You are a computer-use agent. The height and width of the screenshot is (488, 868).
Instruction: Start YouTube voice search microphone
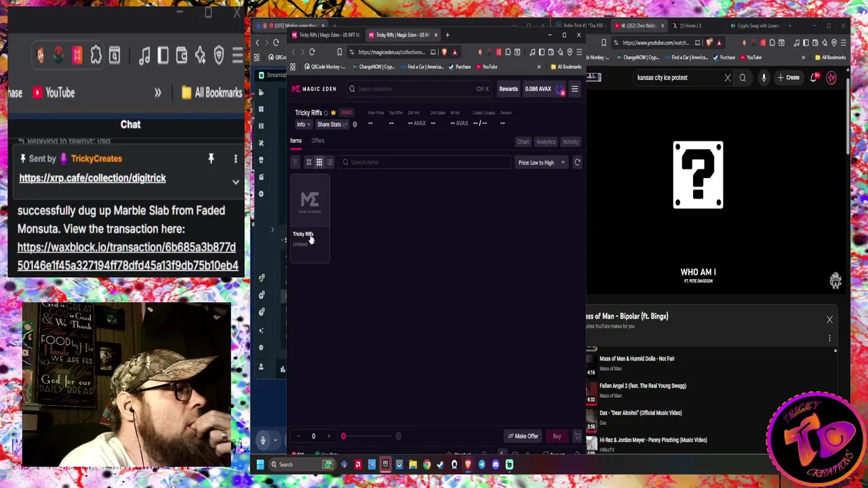(x=764, y=78)
